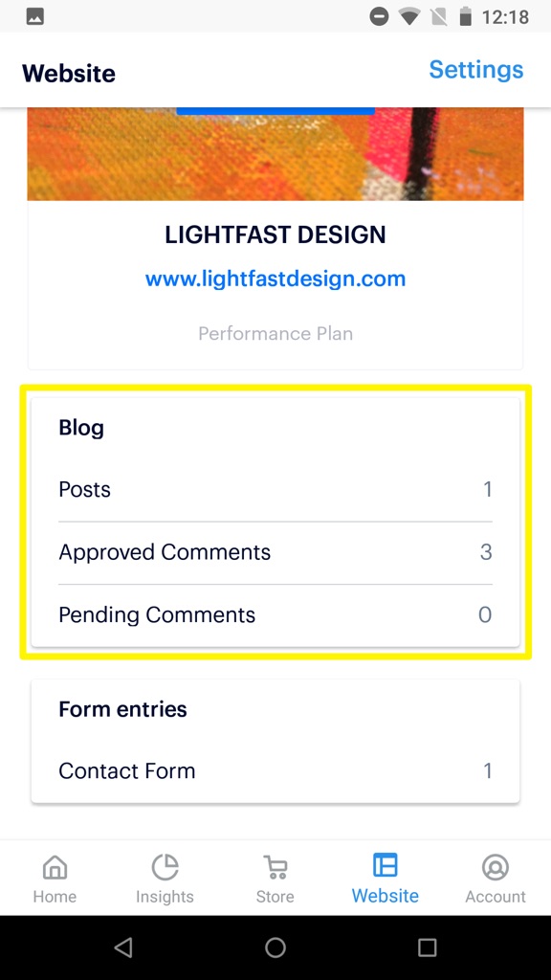This screenshot has height=980, width=551.
Task: Tap the Android home circle button
Action: [x=275, y=947]
